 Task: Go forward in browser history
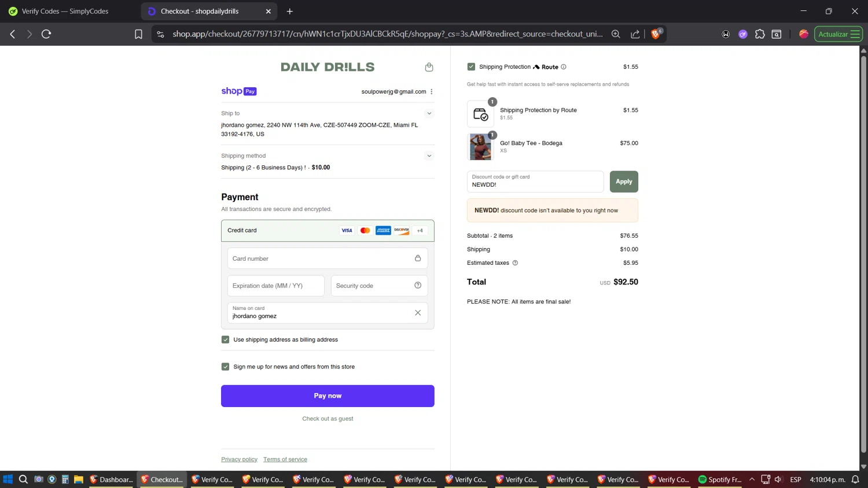tap(29, 34)
